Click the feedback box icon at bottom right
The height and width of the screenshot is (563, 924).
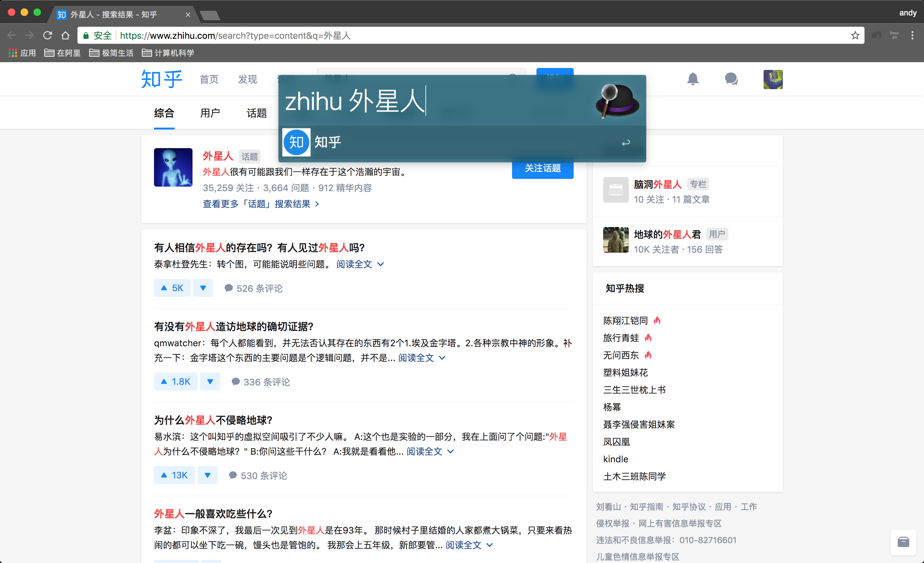pyautogui.click(x=903, y=542)
